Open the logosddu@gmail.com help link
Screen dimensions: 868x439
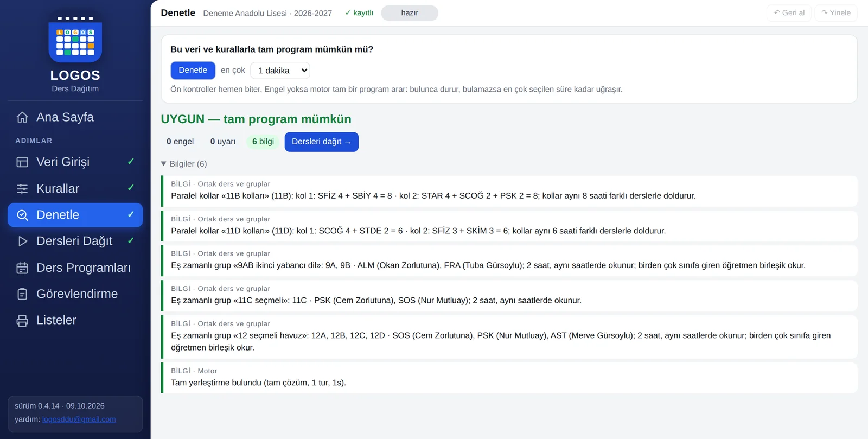79,419
